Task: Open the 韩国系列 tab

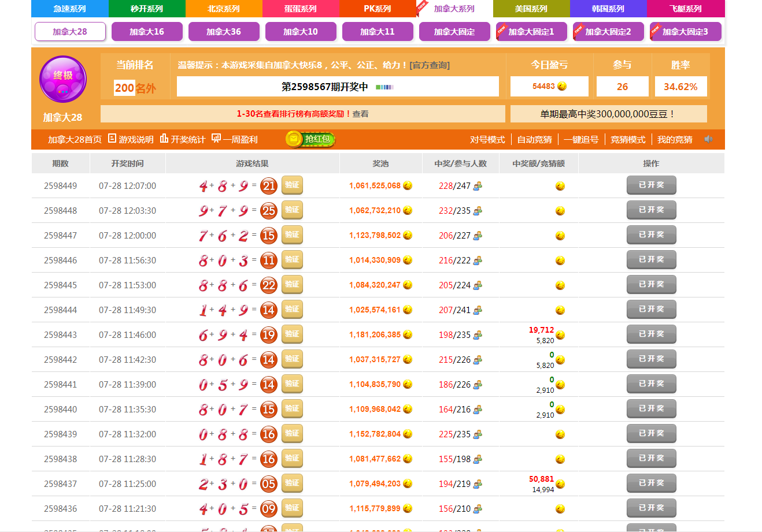Action: click(608, 9)
